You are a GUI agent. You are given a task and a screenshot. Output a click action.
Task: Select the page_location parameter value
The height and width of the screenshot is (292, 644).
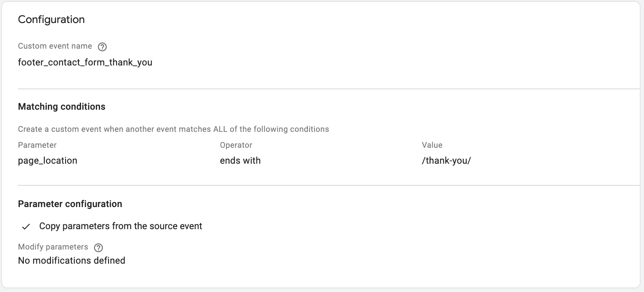point(47,161)
